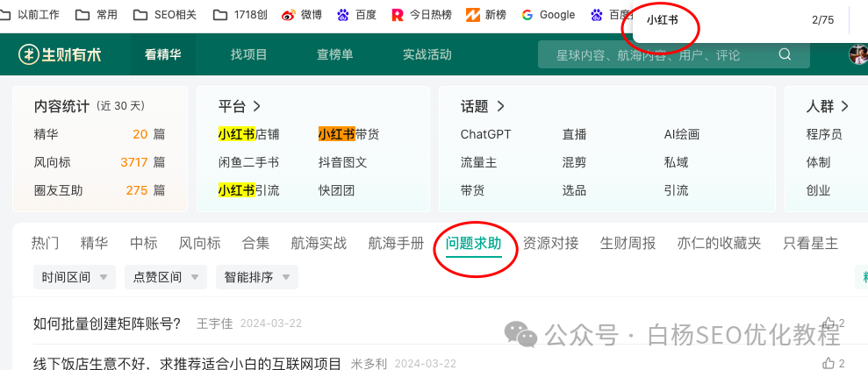This screenshot has width=868, height=370.
Task: Open the 常用 bookmark folder
Action: [97, 15]
